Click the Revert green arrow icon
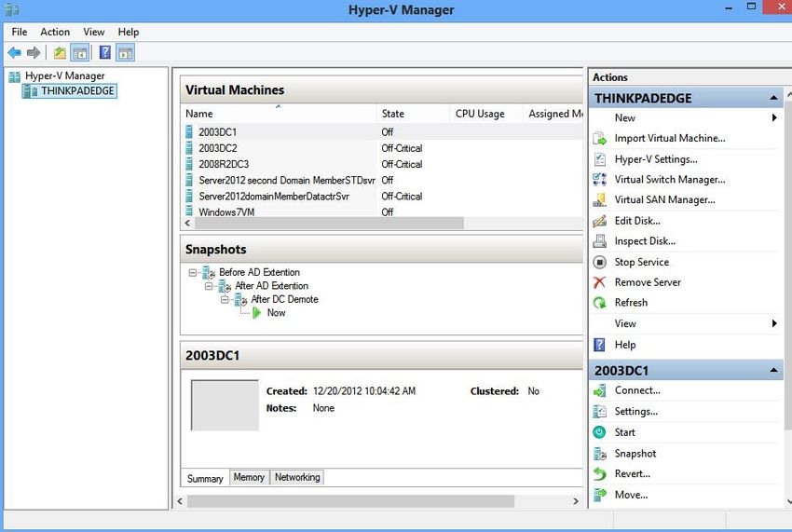 click(599, 474)
